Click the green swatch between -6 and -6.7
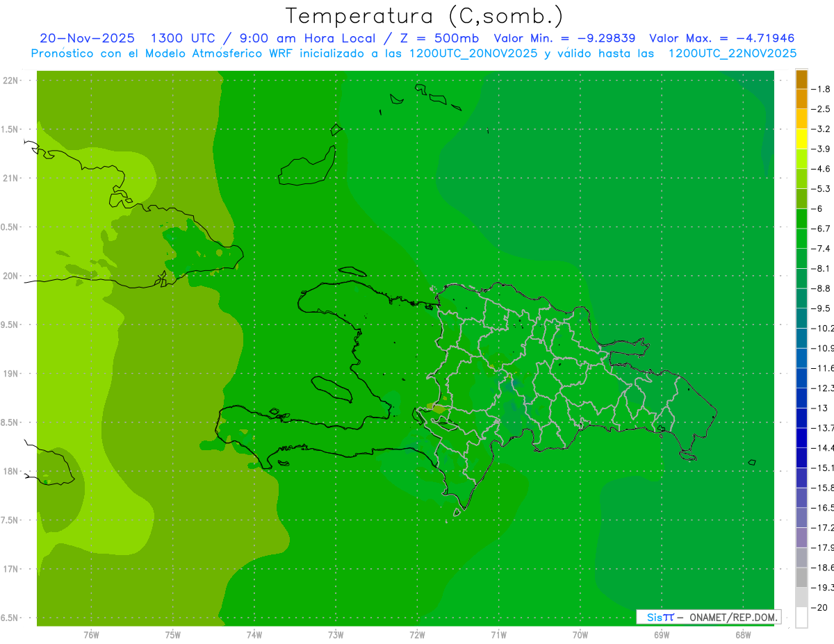 [801, 218]
